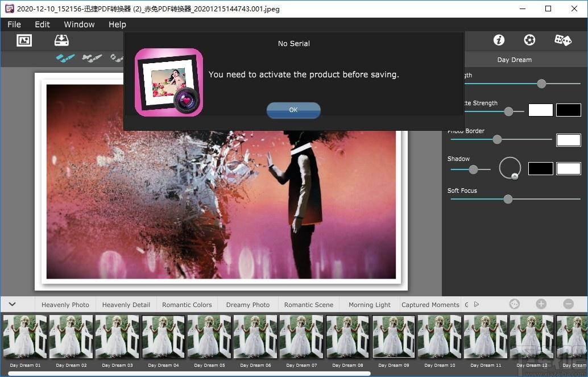
Task: Click the Soft Focus slider handle
Action: pyautogui.click(x=508, y=199)
